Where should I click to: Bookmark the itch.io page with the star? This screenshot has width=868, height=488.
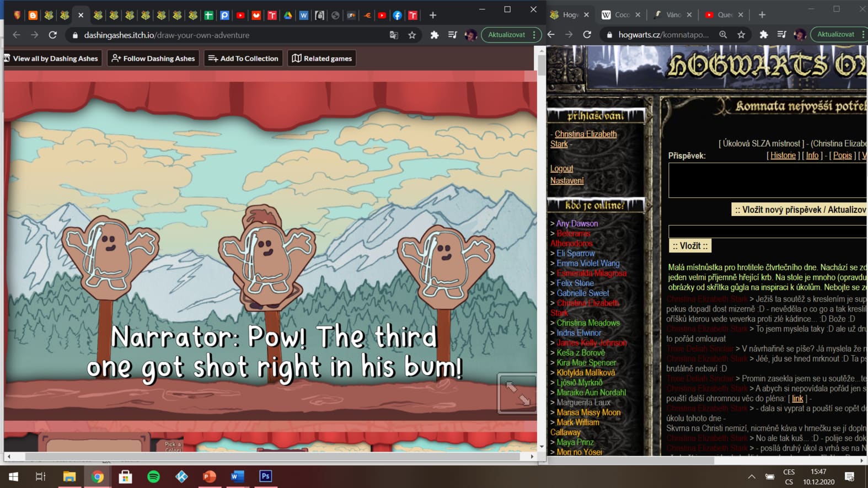click(412, 35)
